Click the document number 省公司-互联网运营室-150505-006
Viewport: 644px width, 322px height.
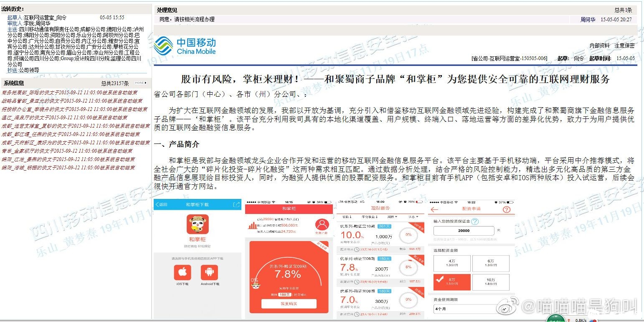(509, 58)
